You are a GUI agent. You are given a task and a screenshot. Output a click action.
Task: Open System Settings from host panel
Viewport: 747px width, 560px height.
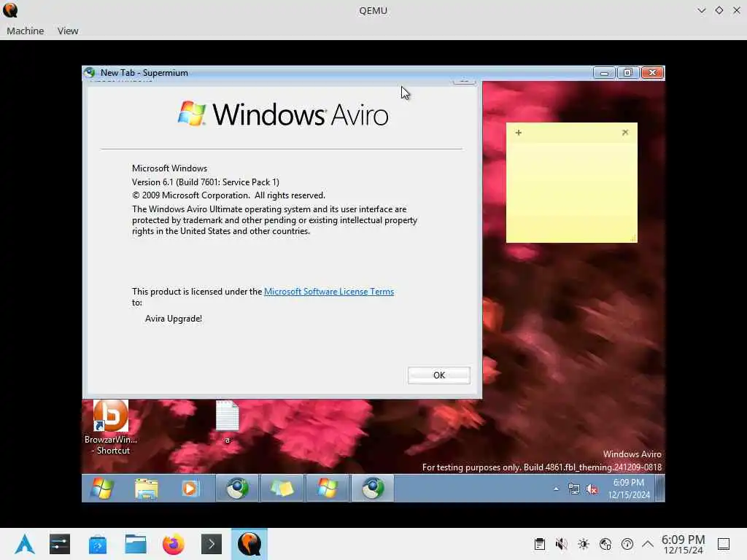click(60, 544)
